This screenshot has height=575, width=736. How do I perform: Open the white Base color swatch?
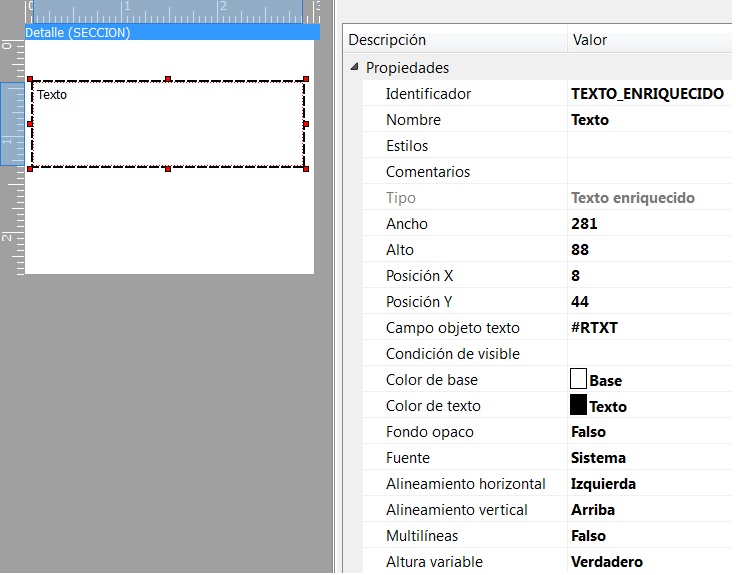tap(578, 379)
